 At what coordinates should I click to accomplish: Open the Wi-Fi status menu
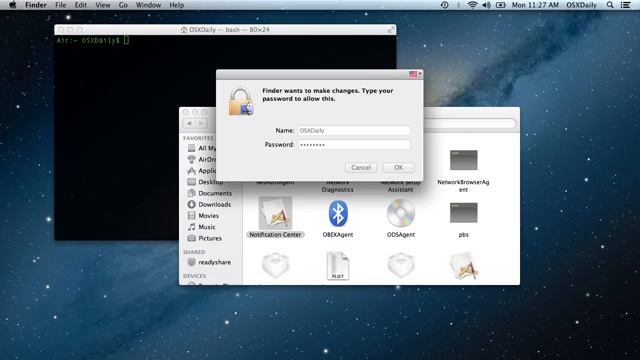tap(472, 5)
